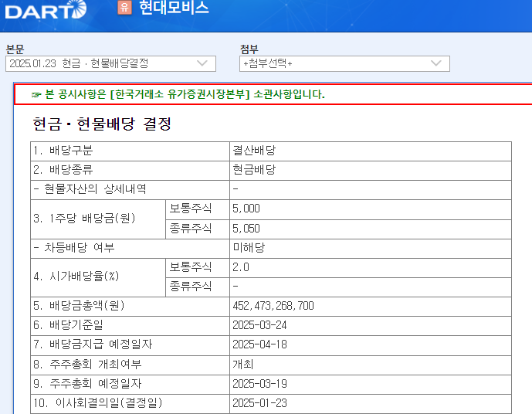Click the 1주당 배당금(원) label

[84, 218]
